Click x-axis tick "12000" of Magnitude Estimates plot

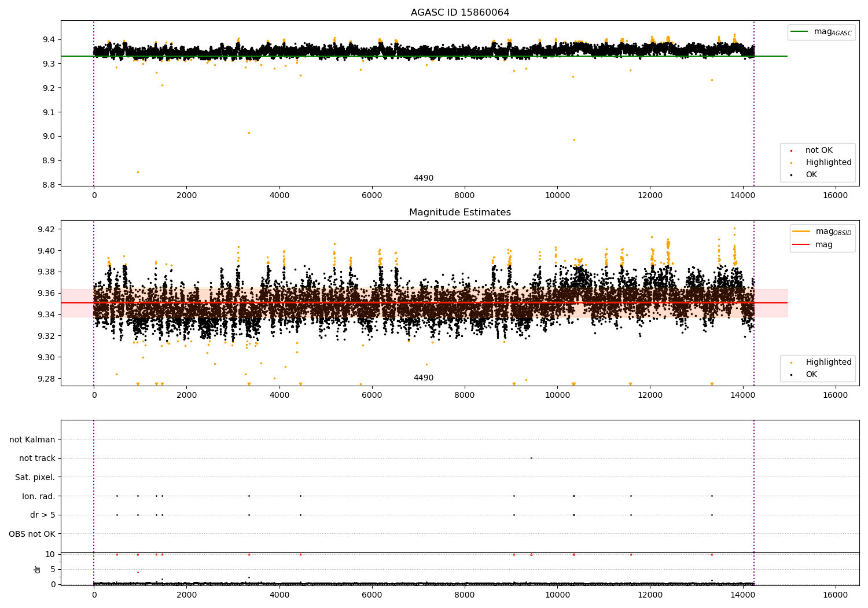click(x=650, y=395)
